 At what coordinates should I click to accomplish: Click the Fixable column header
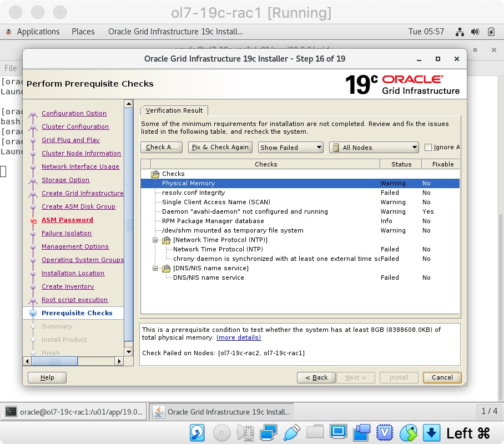(x=441, y=164)
